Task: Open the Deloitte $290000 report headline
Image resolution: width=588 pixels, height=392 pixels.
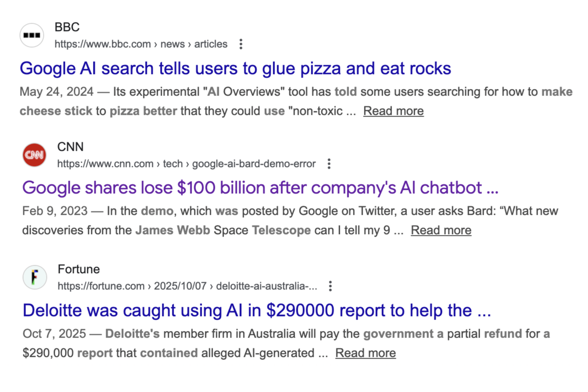Action: (x=257, y=310)
